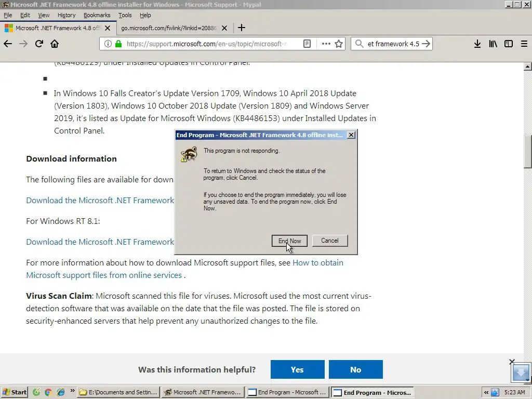The image size is (532, 399).
Task: Switch to Microsoft .NET Framework taskbar button
Action: coord(203,392)
